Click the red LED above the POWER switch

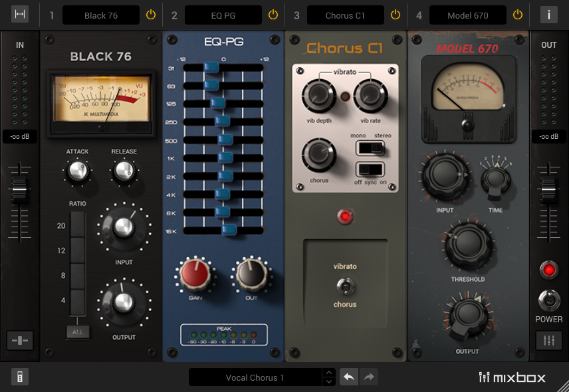click(548, 270)
